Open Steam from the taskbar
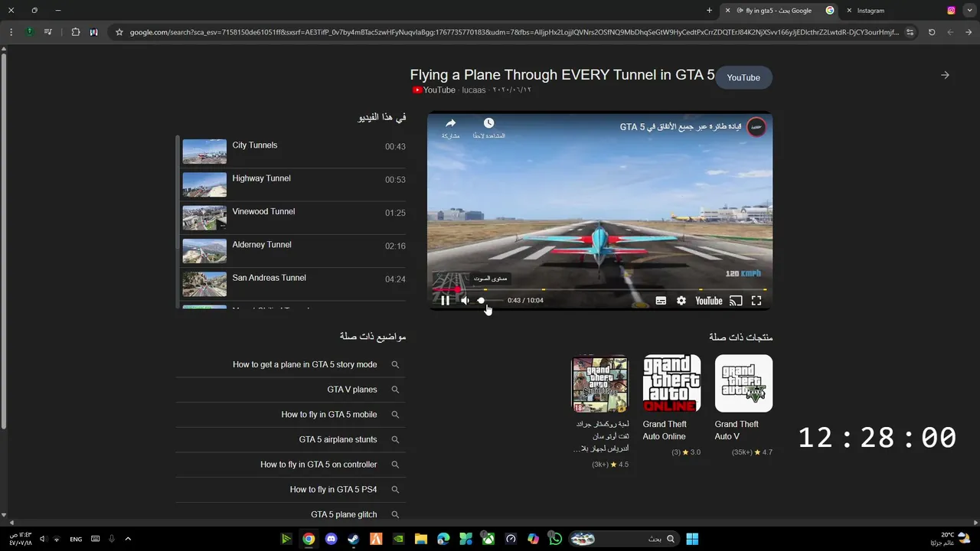 click(x=353, y=539)
